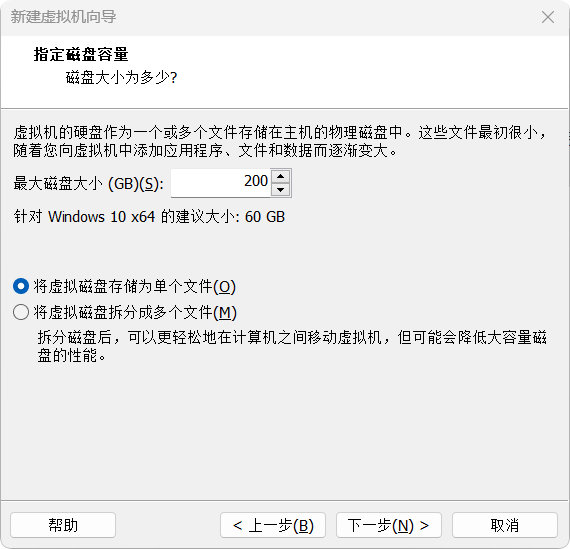Click the 磁盘大小为多少? subtitle
Image resolution: width=570 pixels, height=549 pixels.
(121, 77)
